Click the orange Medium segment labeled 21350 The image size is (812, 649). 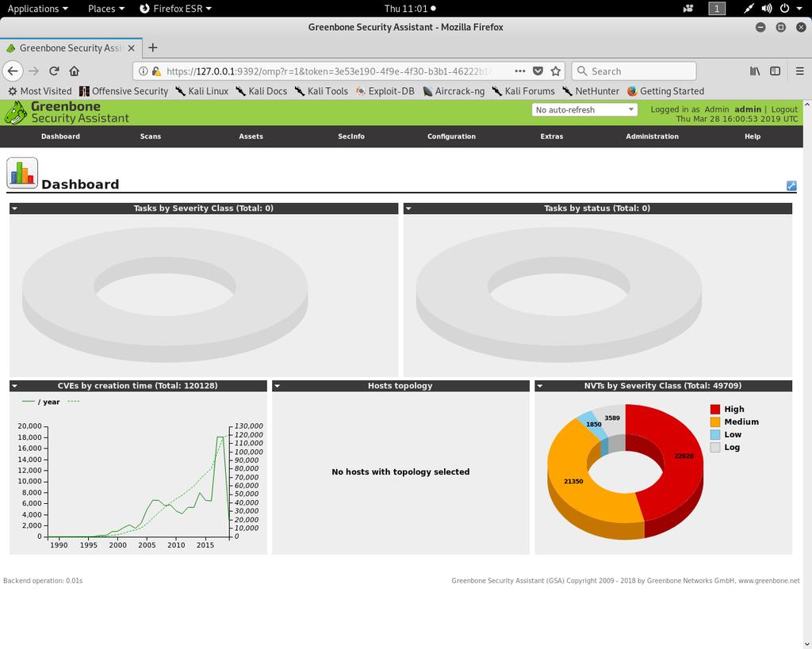[x=574, y=481]
